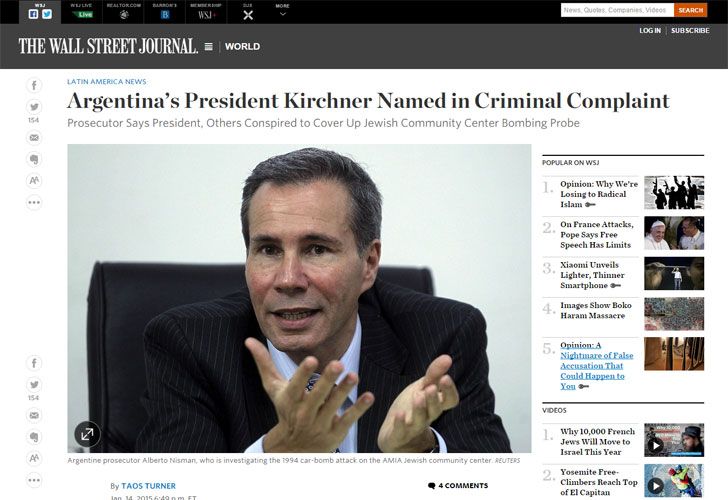This screenshot has height=500, width=728.
Task: Click the orange SEARCH button
Action: 690,10
